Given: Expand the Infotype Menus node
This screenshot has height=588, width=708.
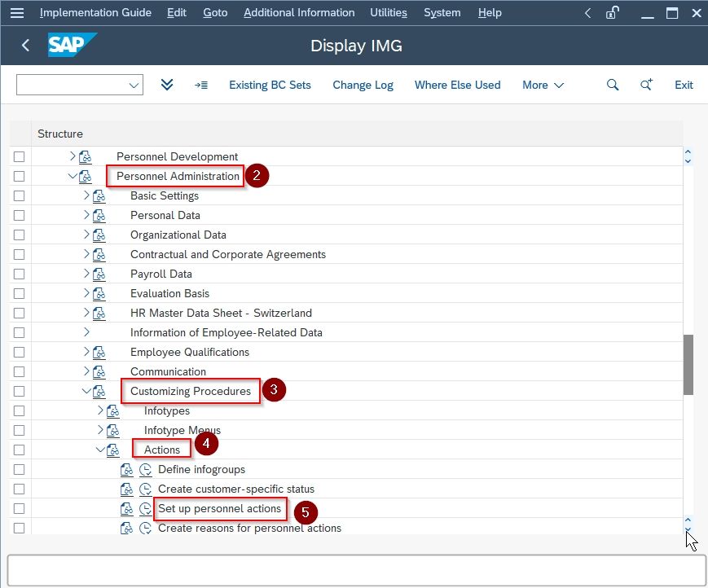Looking at the screenshot, I should point(101,430).
